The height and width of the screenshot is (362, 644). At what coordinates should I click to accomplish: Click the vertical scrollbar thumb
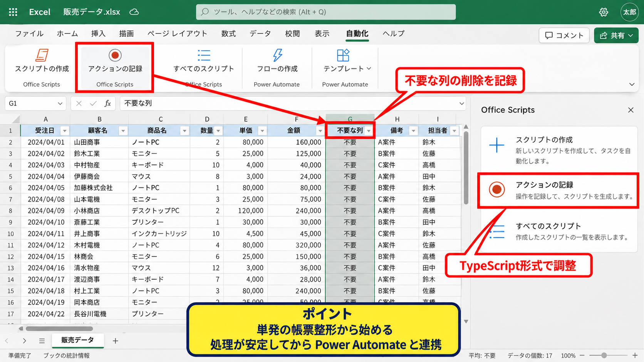tap(466, 168)
